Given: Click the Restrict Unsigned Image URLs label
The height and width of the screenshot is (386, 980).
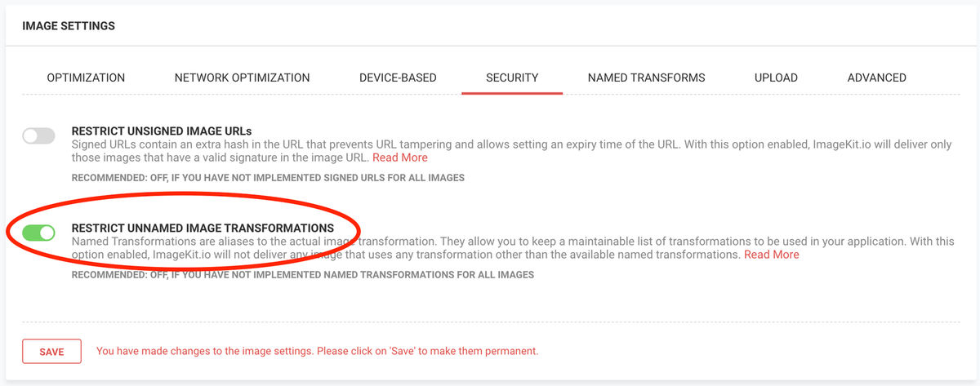Looking at the screenshot, I should 162,131.
